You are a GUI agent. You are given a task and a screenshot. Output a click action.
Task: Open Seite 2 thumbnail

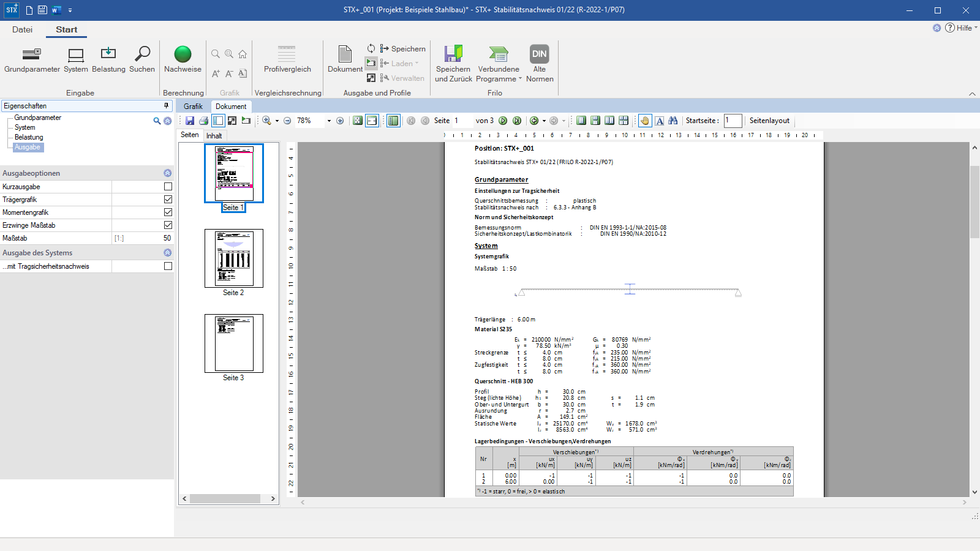(234, 258)
